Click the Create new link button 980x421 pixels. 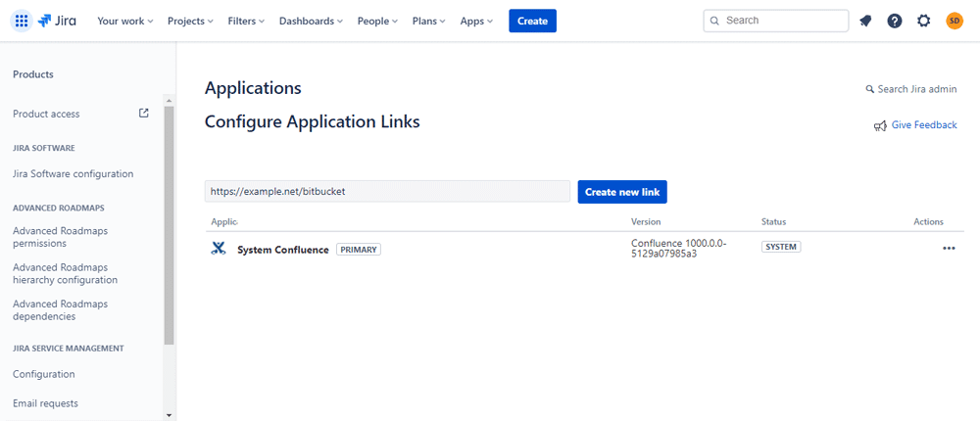tap(622, 192)
